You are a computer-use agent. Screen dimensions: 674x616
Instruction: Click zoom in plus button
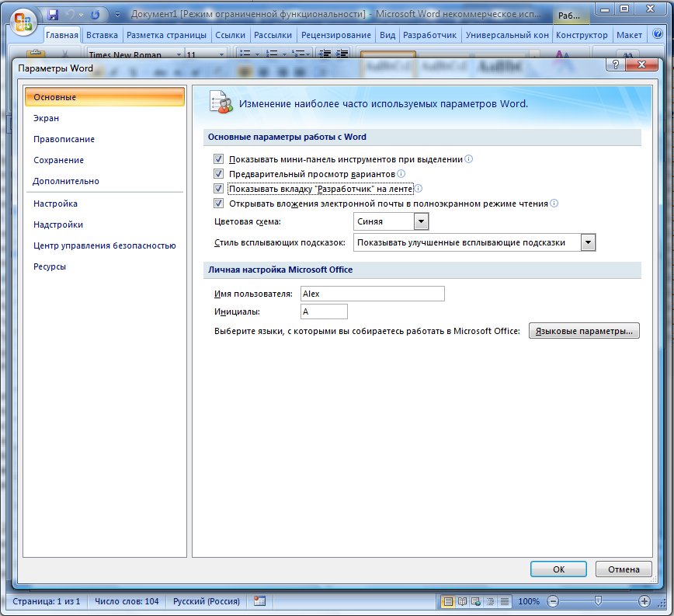[x=644, y=601]
